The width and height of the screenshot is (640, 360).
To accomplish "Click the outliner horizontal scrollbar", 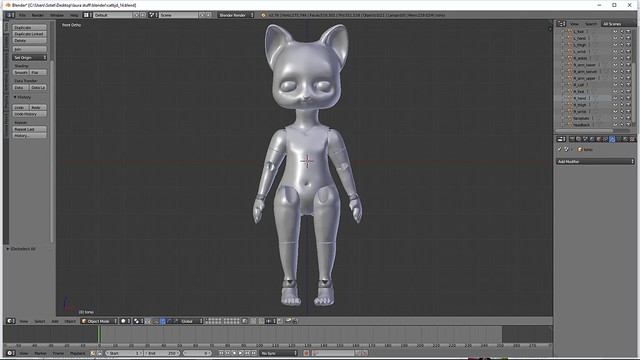I will [x=584, y=131].
